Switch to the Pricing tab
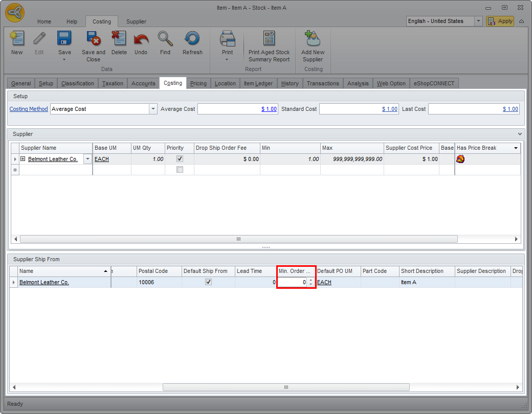This screenshot has height=414, width=532. pyautogui.click(x=198, y=83)
